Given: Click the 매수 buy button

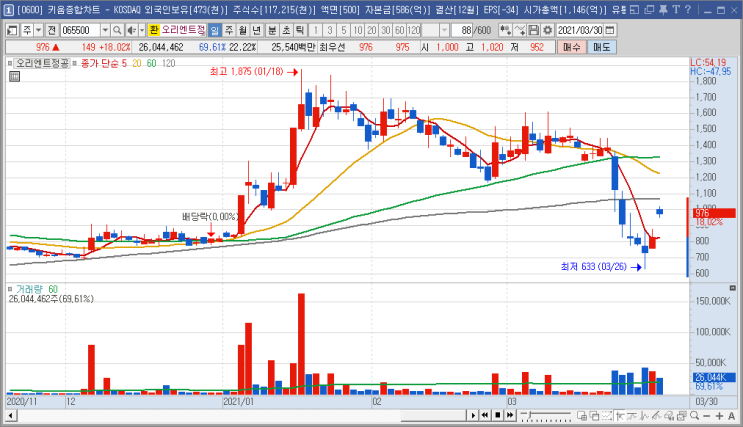Looking at the screenshot, I should point(571,47).
